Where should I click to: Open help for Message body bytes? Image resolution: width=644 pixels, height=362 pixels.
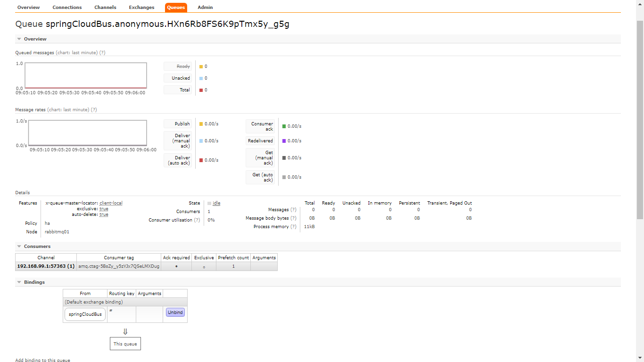tap(294, 218)
